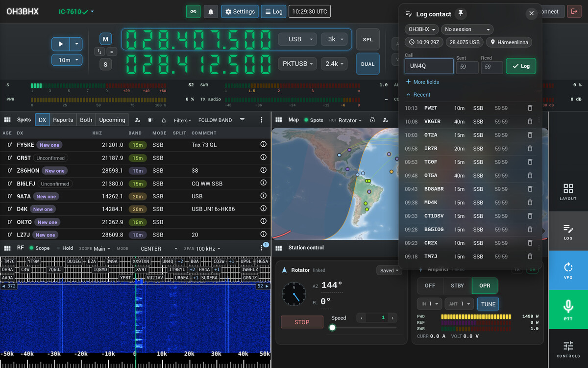The image size is (588, 368).
Task: Toggle FOLLOW BAND in Spots
Action: pyautogui.click(x=215, y=120)
